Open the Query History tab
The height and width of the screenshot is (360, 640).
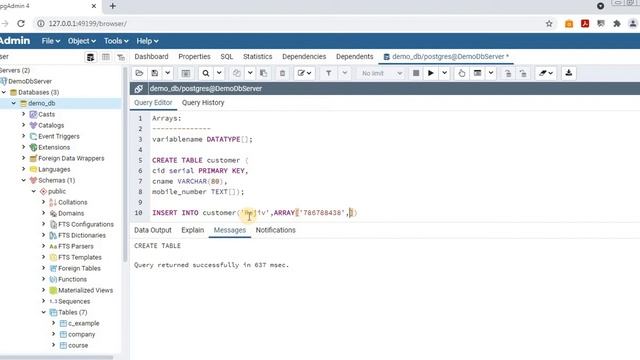[203, 102]
